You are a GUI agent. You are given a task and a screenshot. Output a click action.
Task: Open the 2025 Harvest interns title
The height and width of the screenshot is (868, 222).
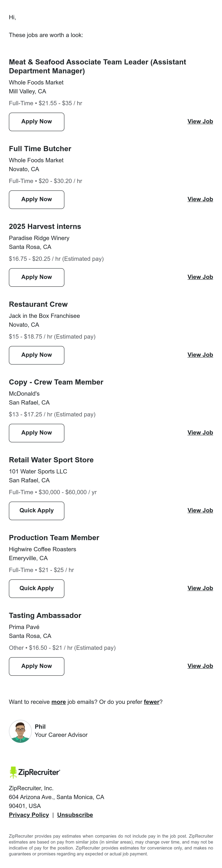[x=45, y=226]
